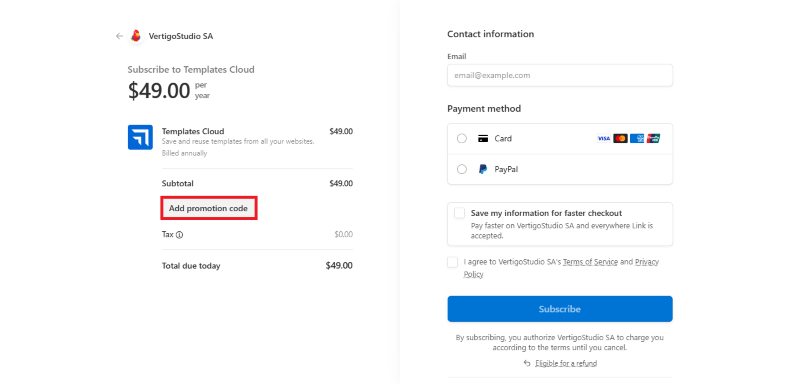Viewport: 800px width, 384px height.
Task: Click the PayPal label text
Action: (x=506, y=169)
